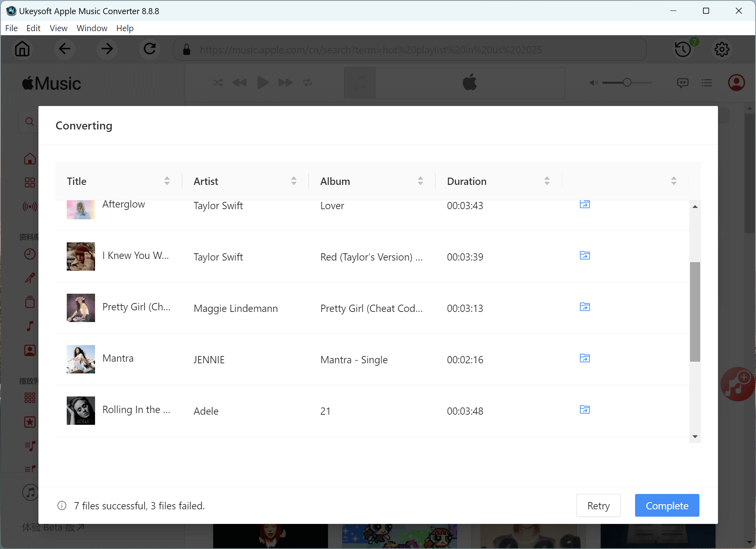Go to home page icon in toolbar

pos(22,49)
